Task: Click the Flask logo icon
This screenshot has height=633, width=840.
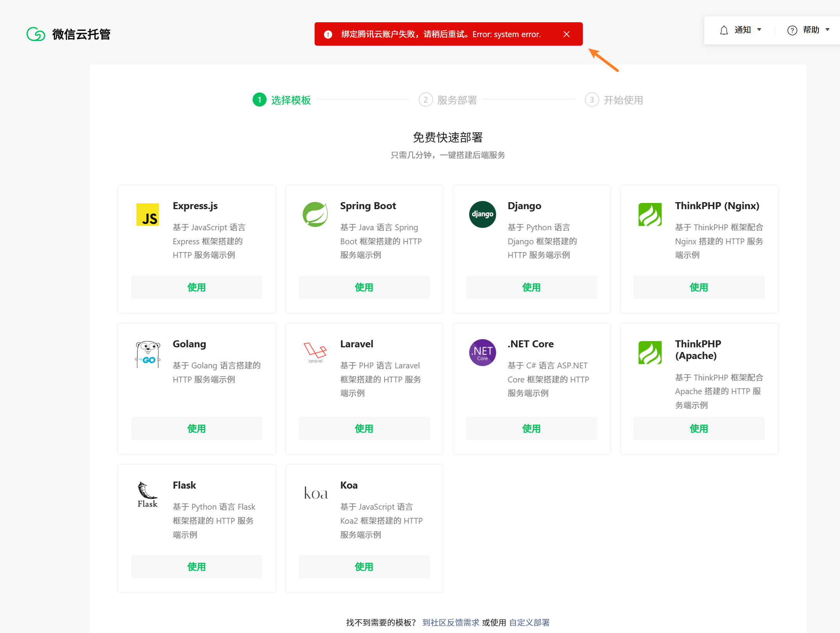Action: [148, 494]
